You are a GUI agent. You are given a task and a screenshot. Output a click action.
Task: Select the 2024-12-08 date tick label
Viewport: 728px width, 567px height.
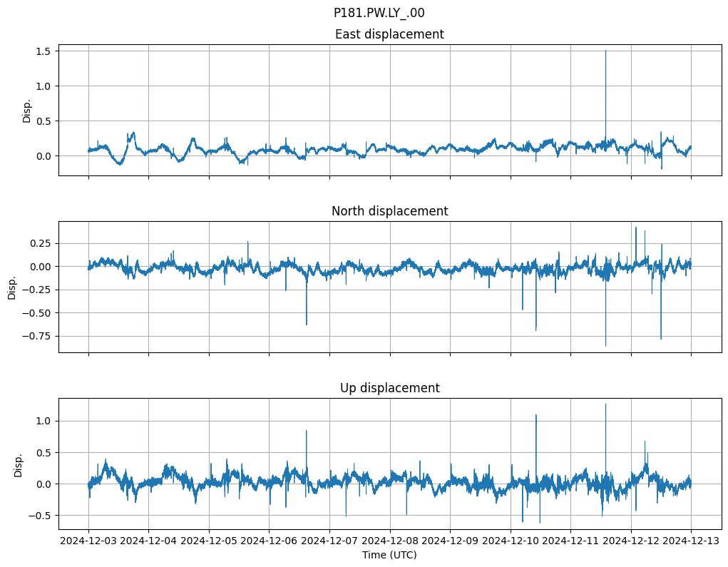(389, 541)
